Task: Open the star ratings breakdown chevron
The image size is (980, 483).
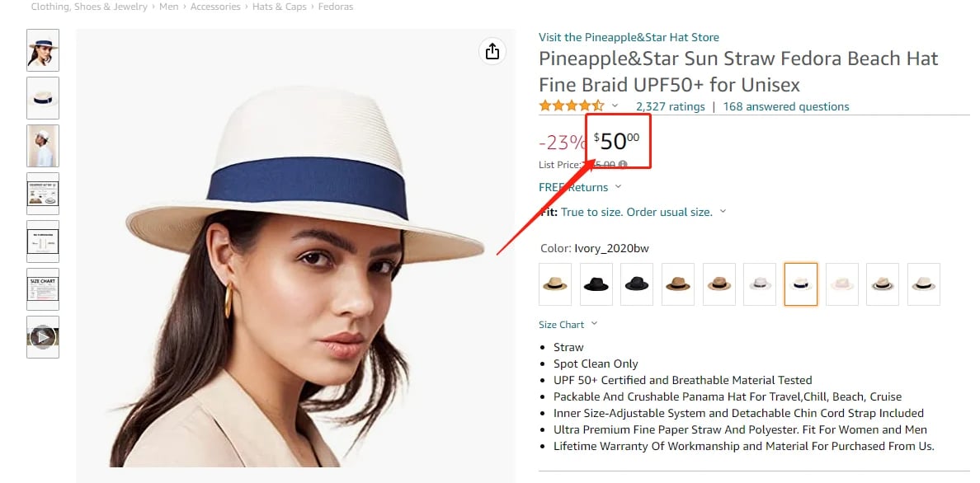Action: pos(615,106)
